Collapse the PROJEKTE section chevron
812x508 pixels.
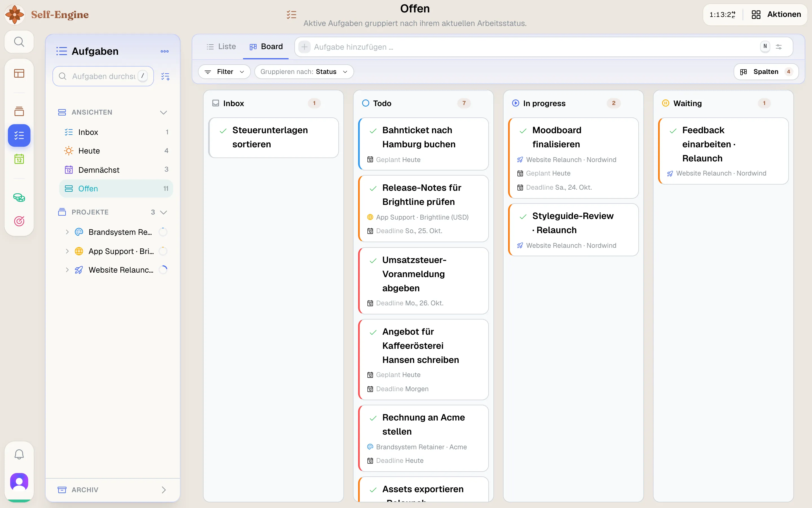164,212
